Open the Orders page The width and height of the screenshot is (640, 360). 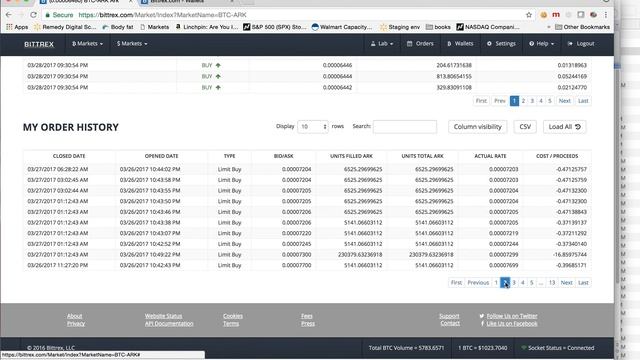(420, 44)
